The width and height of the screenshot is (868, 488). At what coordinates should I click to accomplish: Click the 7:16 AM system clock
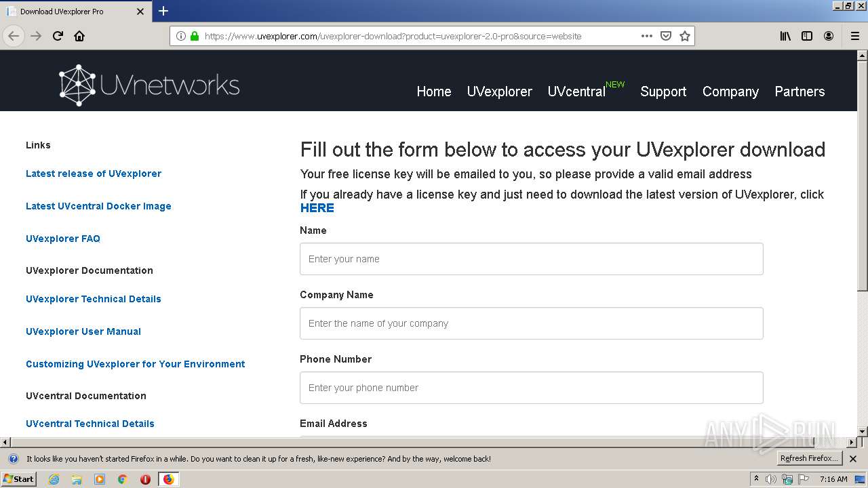(x=833, y=479)
